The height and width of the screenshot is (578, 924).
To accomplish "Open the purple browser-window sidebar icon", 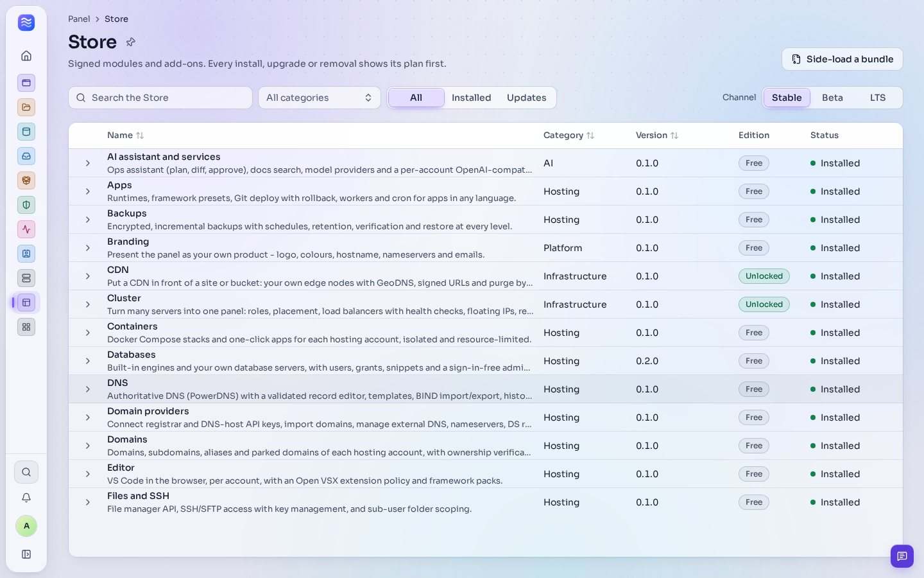I will coord(26,83).
